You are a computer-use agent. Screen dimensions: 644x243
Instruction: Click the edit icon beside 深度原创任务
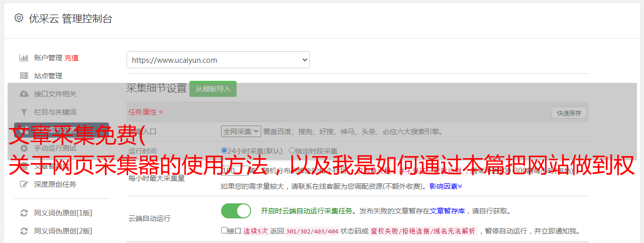[24, 184]
